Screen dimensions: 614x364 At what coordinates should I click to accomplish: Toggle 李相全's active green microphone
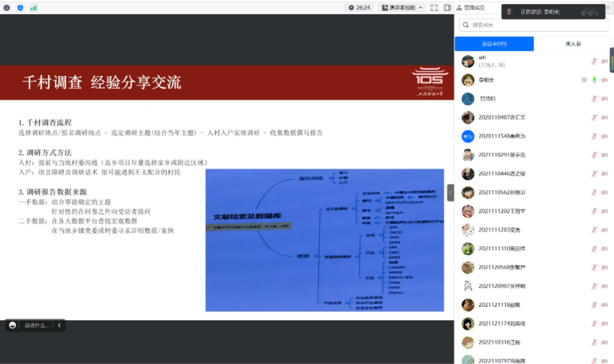tap(594, 80)
